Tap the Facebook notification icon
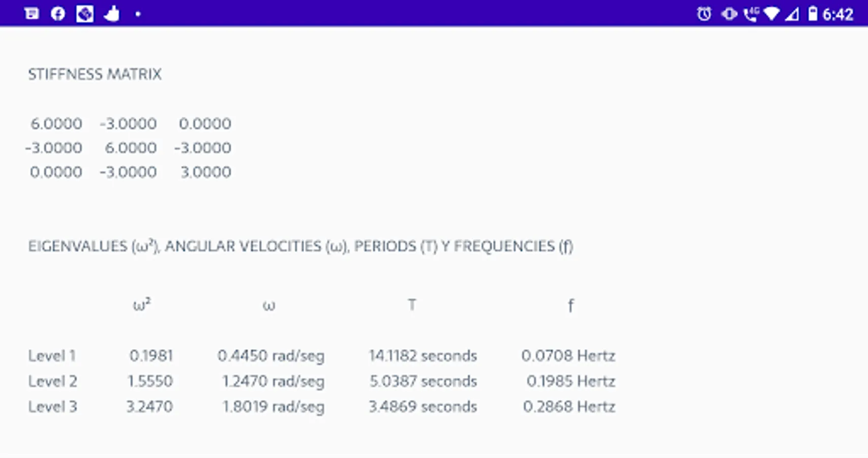The width and height of the screenshot is (868, 458). coord(58,14)
